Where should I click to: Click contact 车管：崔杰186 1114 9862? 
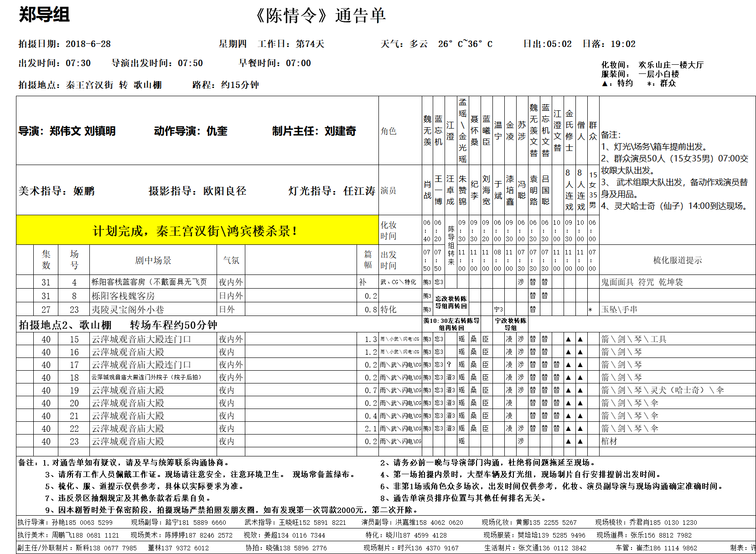(x=656, y=548)
